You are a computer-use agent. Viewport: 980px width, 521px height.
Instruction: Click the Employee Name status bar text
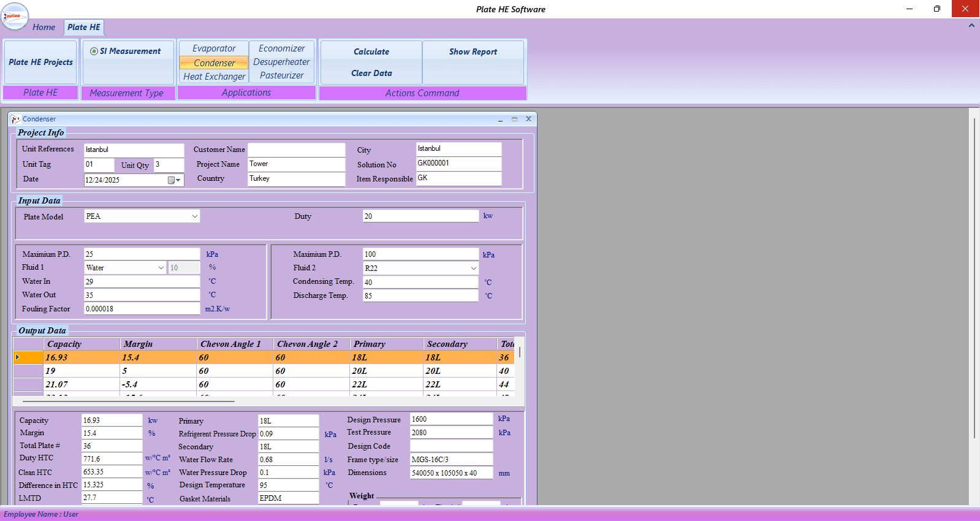click(x=41, y=514)
